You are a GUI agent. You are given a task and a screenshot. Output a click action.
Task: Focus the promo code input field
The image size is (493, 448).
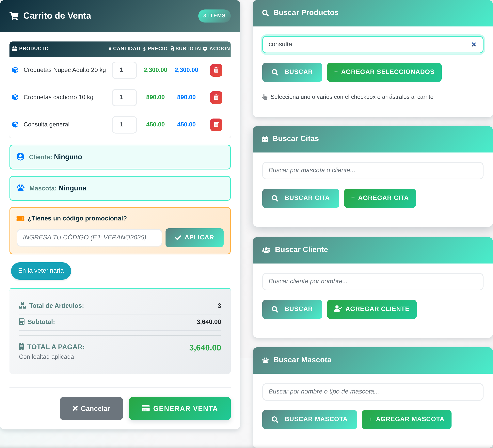[x=89, y=237]
